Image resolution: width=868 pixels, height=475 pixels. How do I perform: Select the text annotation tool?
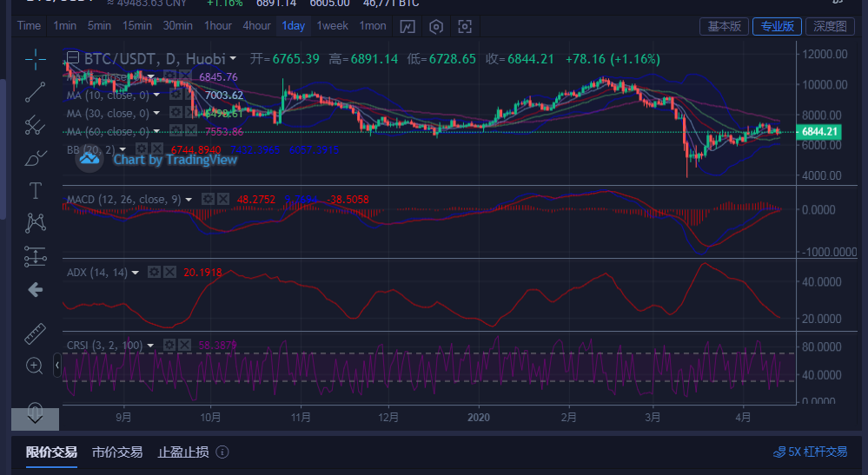[x=35, y=190]
